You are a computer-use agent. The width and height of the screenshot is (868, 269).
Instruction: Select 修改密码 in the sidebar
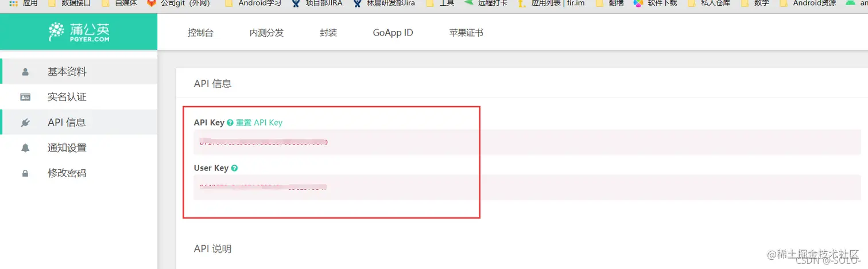(79, 173)
